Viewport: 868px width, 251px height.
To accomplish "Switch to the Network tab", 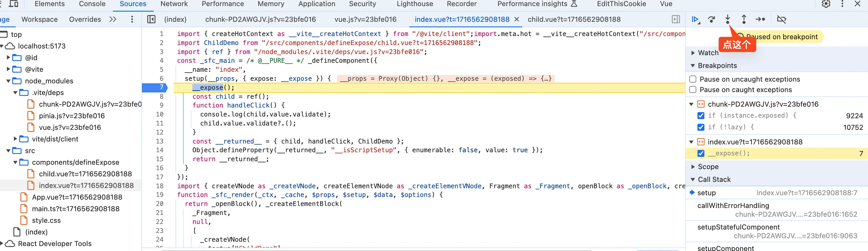I will (174, 4).
